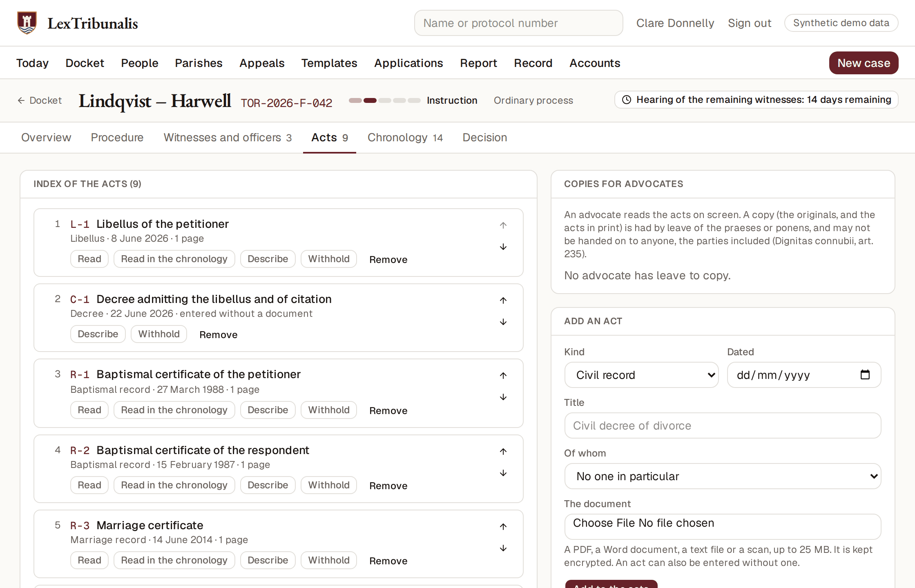This screenshot has width=915, height=588.
Task: Move Baptismal certificate of the respondent up
Action: click(503, 452)
